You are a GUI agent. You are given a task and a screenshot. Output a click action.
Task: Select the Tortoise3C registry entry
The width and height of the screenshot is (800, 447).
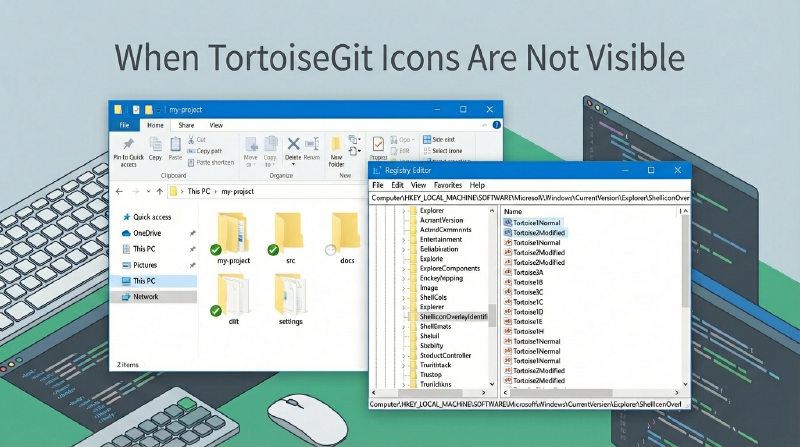click(x=523, y=292)
